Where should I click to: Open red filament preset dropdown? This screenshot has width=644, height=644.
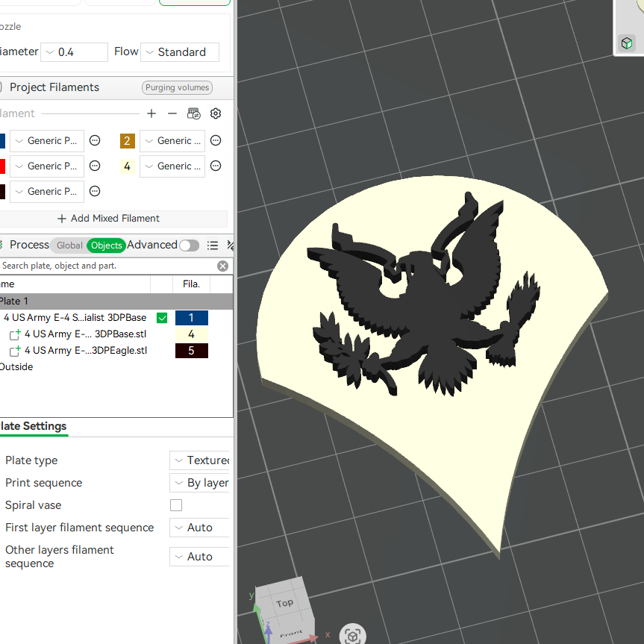pyautogui.click(x=47, y=166)
